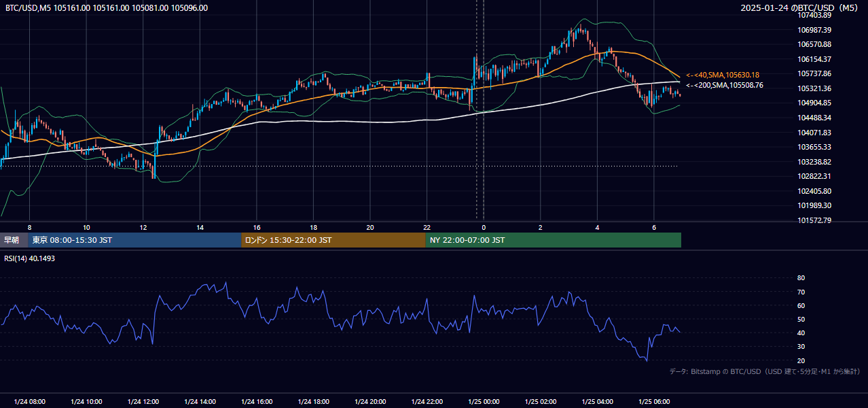Image resolution: width=868 pixels, height=408 pixels.
Task: Click the RSI axis level 30
Action: click(x=801, y=347)
